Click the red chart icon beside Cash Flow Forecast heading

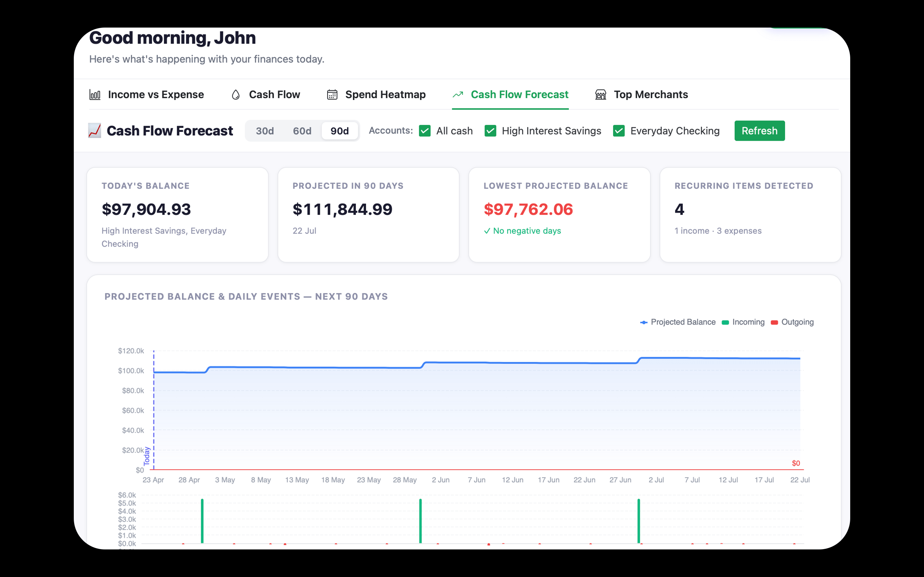click(94, 130)
